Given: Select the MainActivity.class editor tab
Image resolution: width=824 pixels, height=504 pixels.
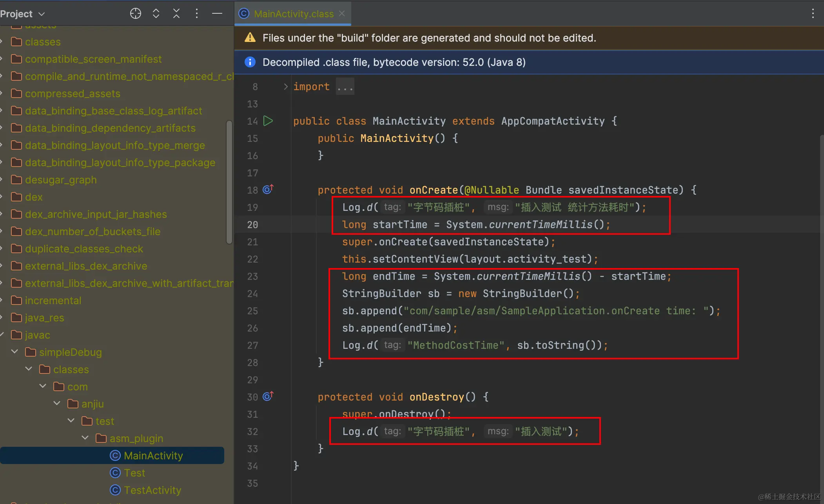Looking at the screenshot, I should click(x=293, y=14).
